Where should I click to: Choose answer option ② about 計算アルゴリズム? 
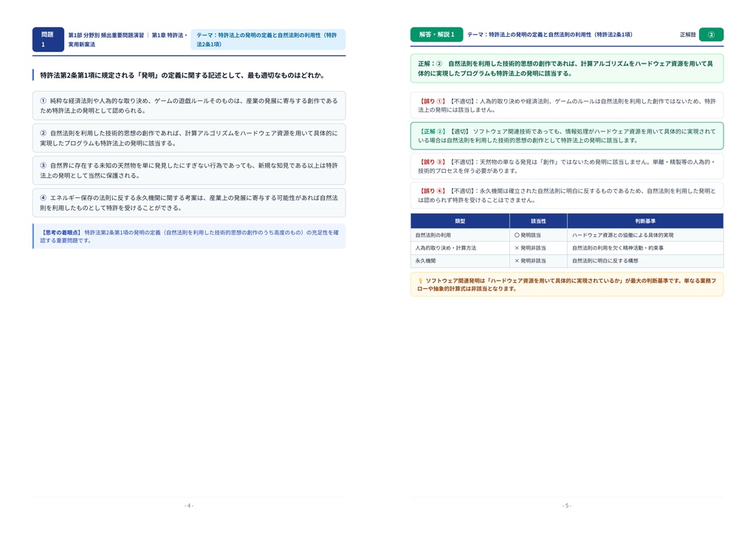pyautogui.click(x=189, y=138)
